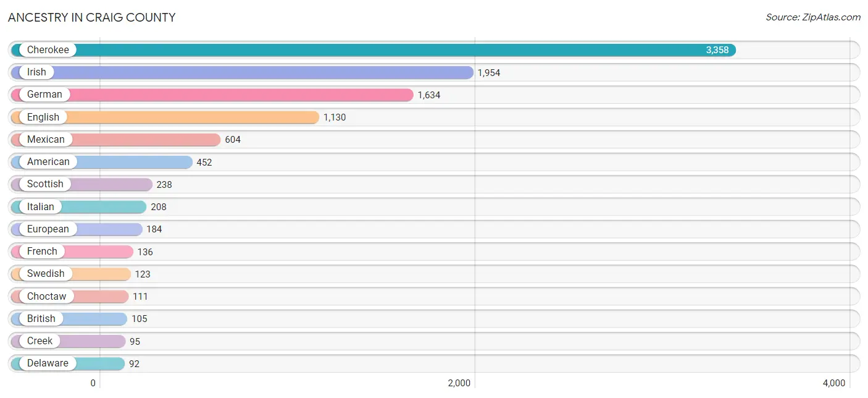Image resolution: width=868 pixels, height=398 pixels.
Task: Click the Creek bar label
Action: point(40,341)
